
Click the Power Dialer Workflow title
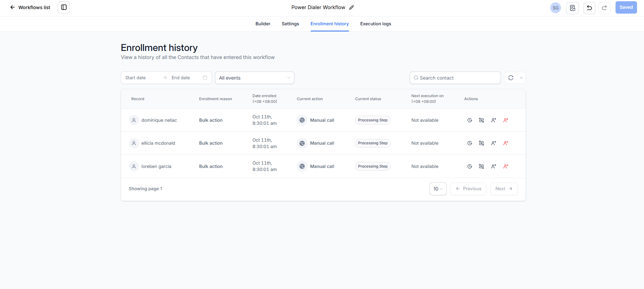[x=318, y=7]
